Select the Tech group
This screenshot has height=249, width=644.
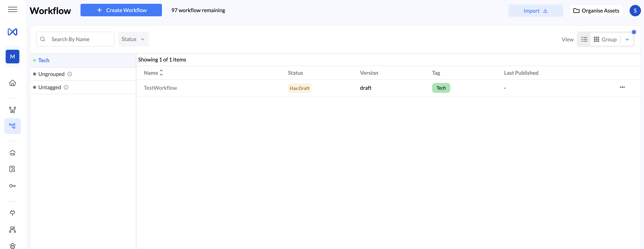click(x=44, y=60)
